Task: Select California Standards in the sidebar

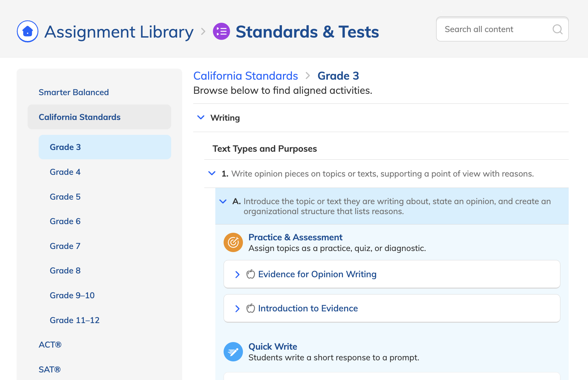Action: pos(99,117)
